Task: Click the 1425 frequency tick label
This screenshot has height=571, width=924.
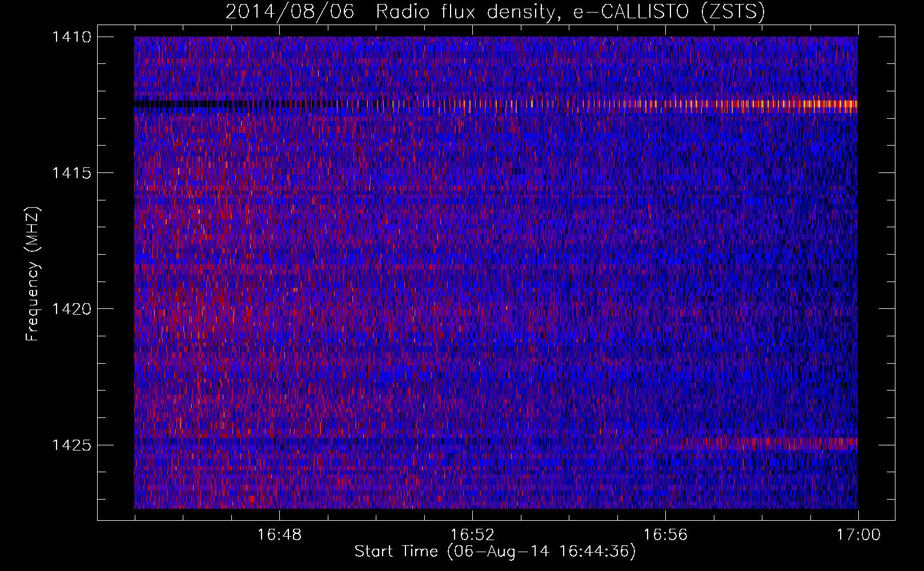Action: [71, 445]
